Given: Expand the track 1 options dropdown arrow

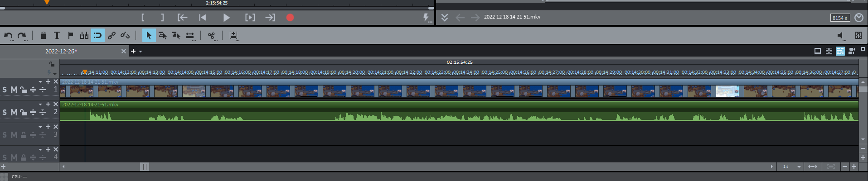Looking at the screenshot, I should point(40,82).
